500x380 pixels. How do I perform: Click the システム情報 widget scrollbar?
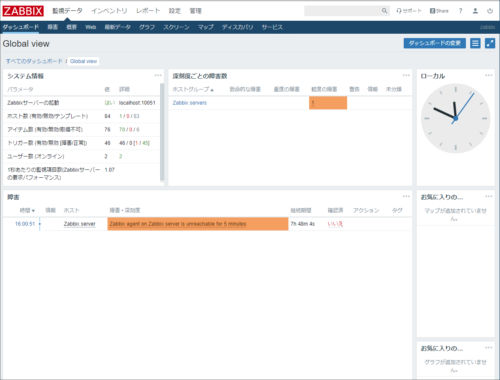click(162, 132)
